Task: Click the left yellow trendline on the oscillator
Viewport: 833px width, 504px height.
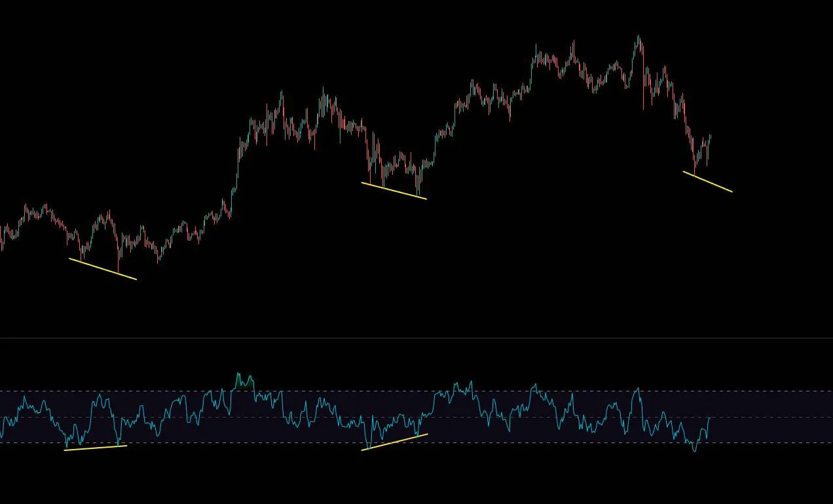Action: 95,448
